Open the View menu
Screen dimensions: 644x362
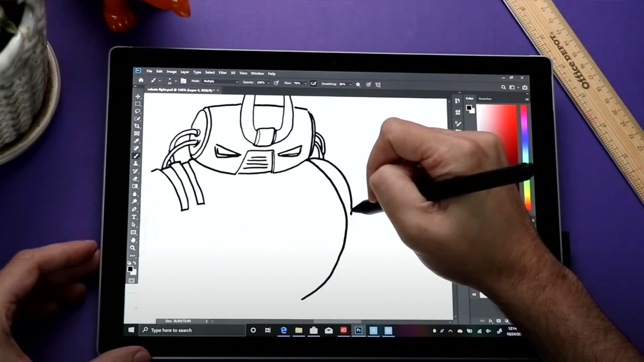(x=243, y=73)
